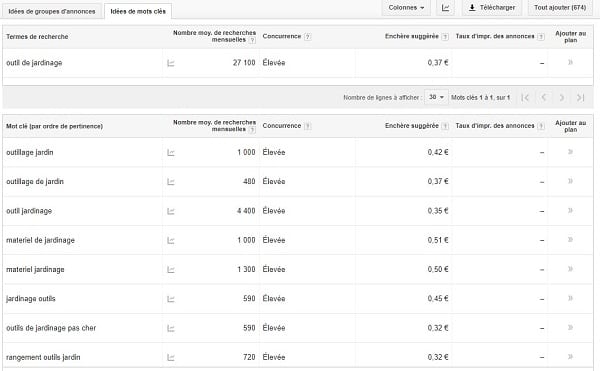Switch to Idées de groupes d'annonces tab

click(52, 11)
